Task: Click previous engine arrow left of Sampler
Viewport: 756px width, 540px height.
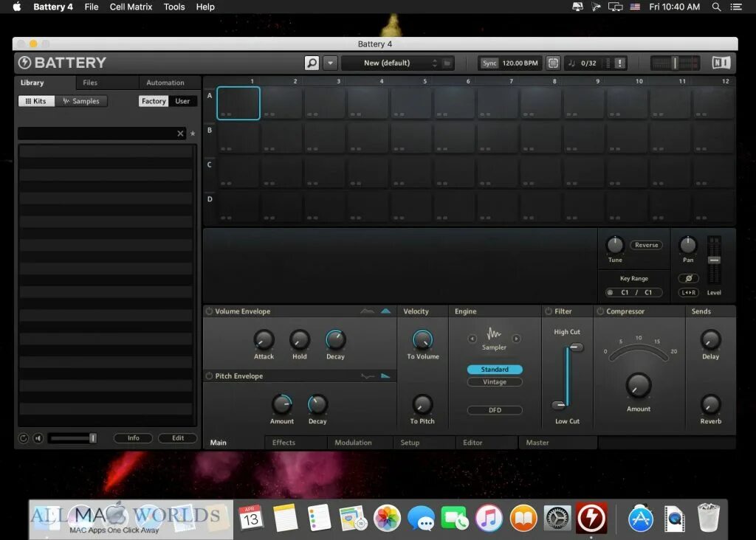Action: [x=472, y=339]
